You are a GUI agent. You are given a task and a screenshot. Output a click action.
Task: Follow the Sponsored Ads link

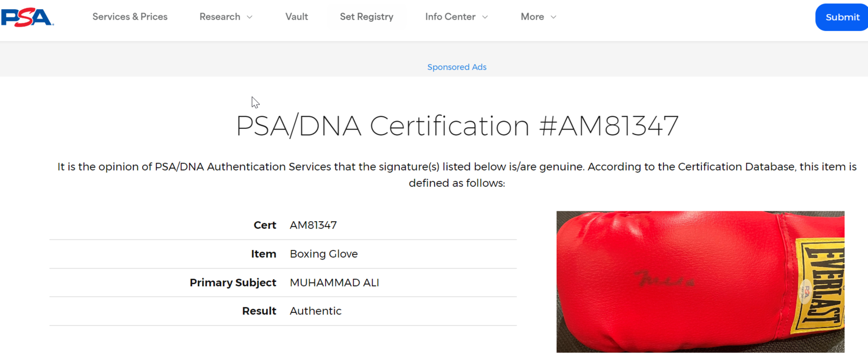click(x=457, y=67)
